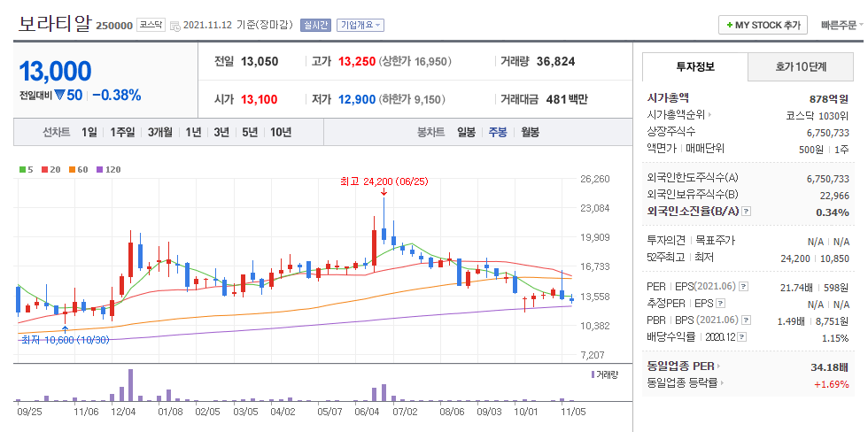Click the 시가총액 value 878억원

pos(829,99)
